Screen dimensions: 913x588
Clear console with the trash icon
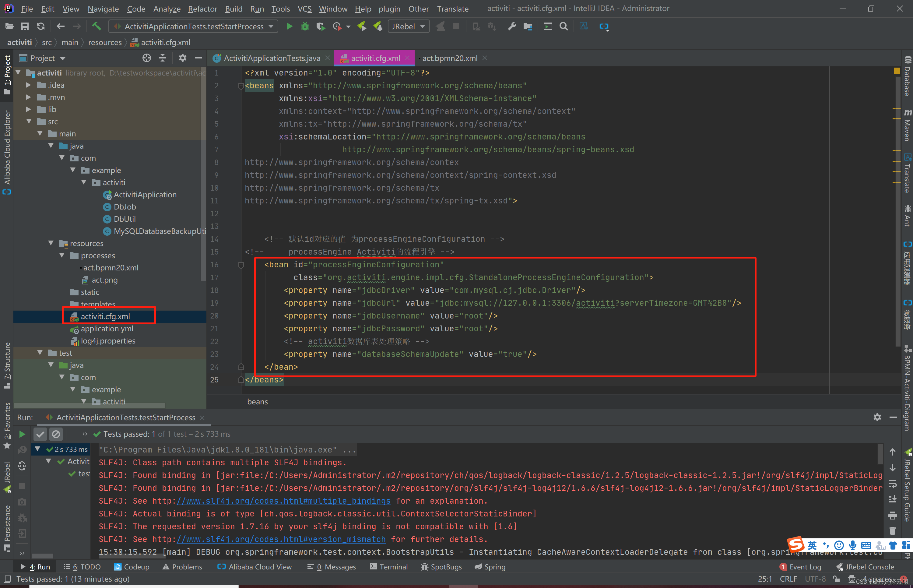[892, 531]
